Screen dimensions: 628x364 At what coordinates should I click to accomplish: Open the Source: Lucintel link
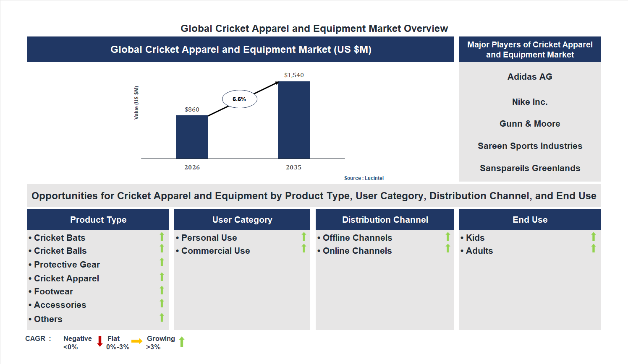click(363, 178)
